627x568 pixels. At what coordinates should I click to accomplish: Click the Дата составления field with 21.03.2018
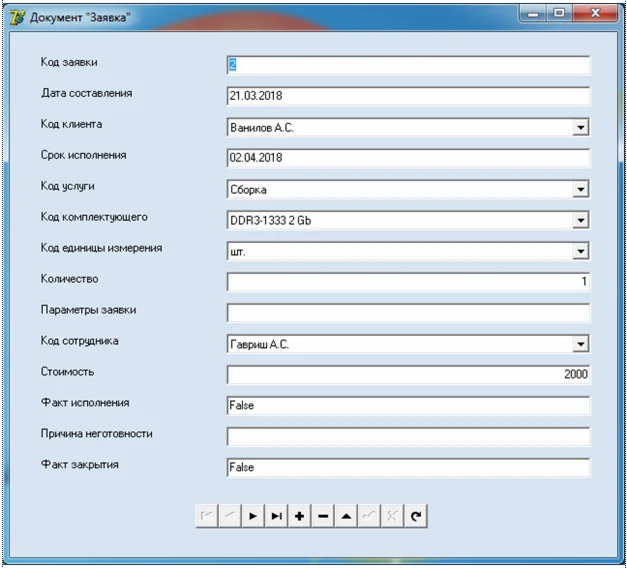click(408, 96)
